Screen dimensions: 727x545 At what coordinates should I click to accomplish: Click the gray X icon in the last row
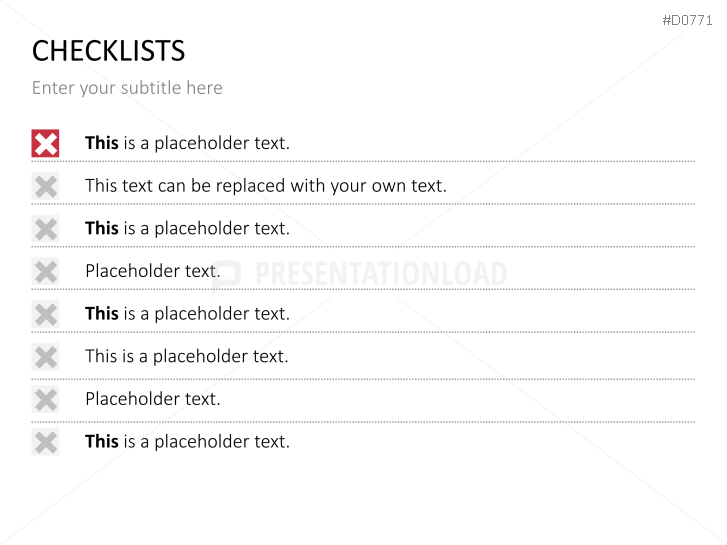point(45,442)
